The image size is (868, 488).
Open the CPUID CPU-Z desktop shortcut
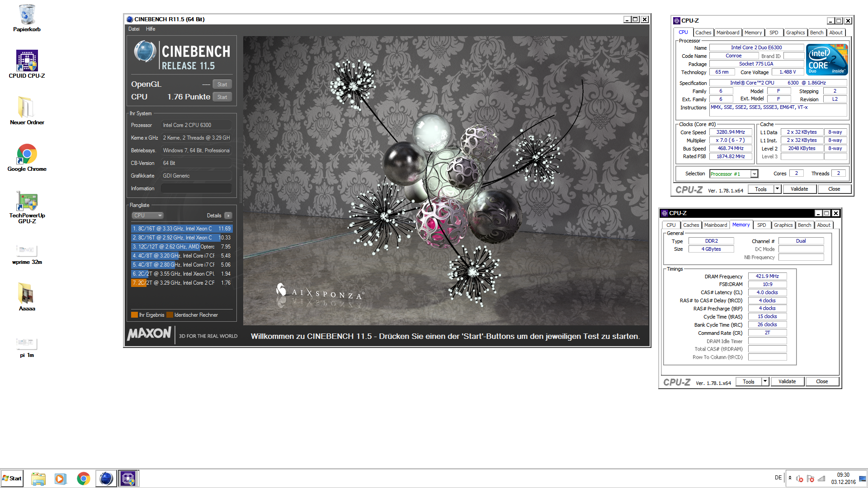27,64
